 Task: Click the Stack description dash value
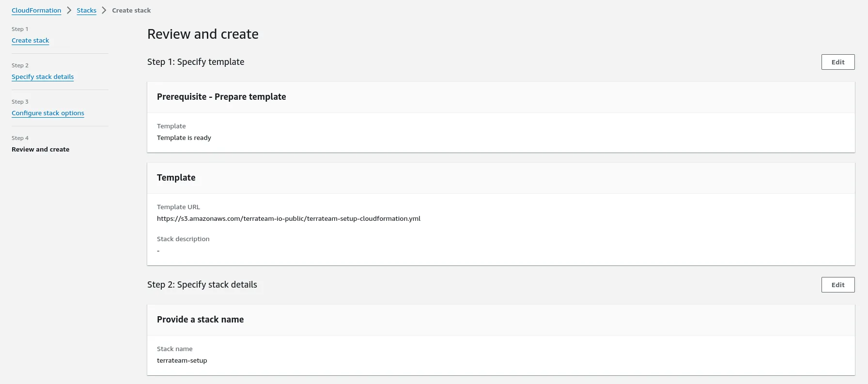(158, 250)
